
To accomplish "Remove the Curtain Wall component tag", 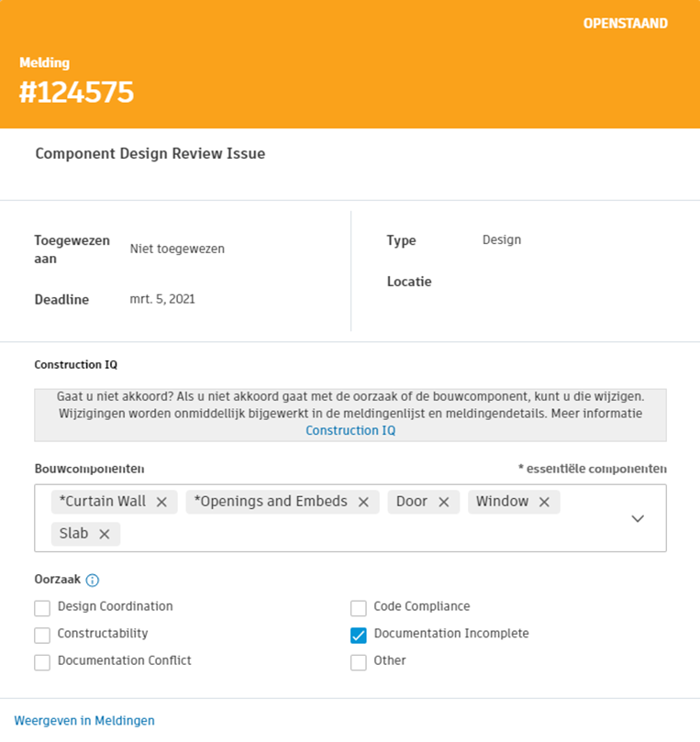I will 161,502.
